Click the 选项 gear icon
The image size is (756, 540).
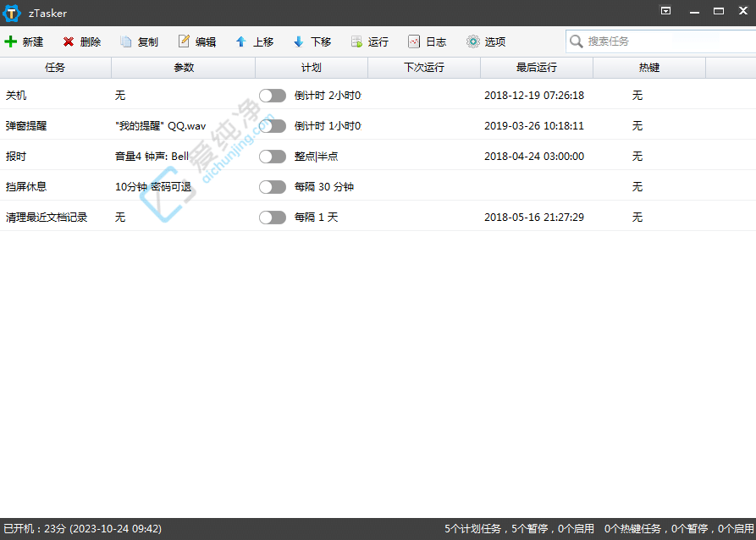pyautogui.click(x=473, y=41)
